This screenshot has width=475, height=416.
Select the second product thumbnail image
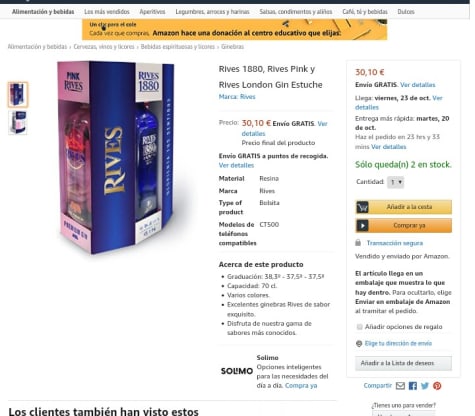(18, 123)
